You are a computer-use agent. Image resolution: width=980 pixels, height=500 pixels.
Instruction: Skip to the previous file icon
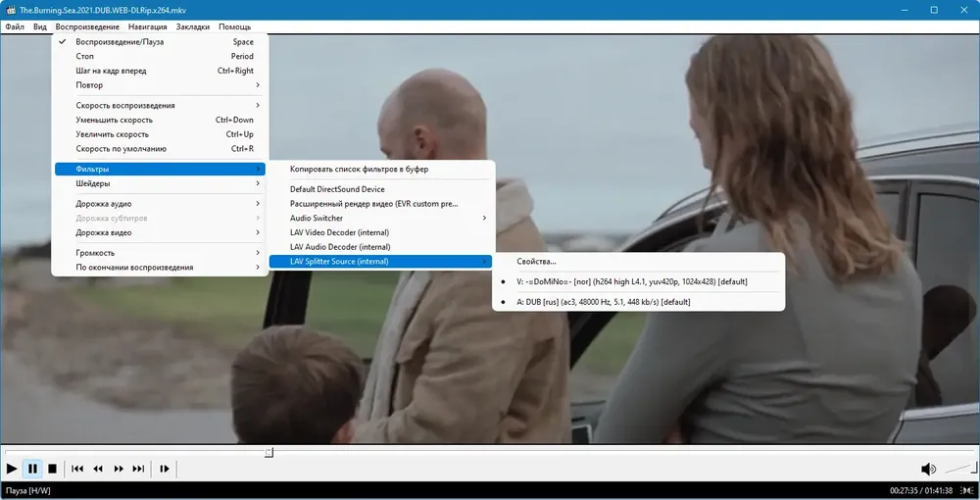coord(77,468)
